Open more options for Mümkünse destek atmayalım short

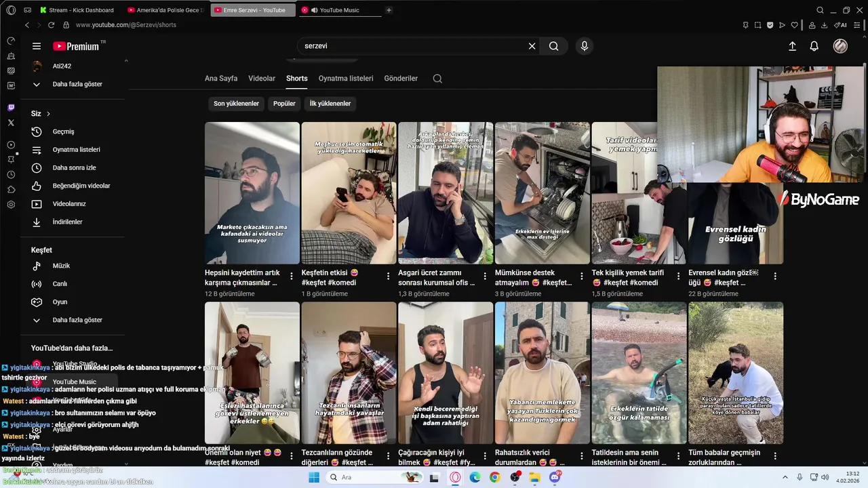[581, 277]
